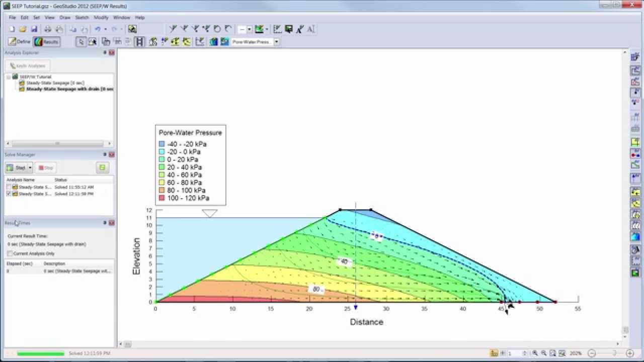Check the first Steady-State analysis checkbox

[x=9, y=187]
